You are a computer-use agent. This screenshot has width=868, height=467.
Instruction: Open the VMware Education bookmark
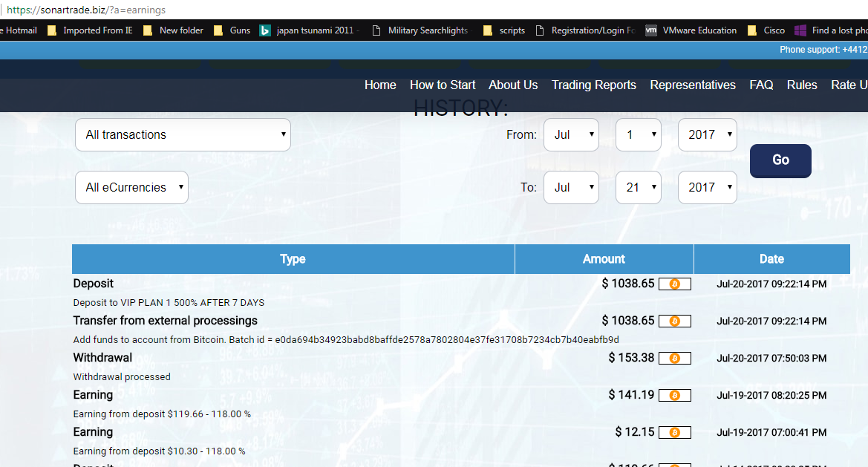(x=691, y=30)
